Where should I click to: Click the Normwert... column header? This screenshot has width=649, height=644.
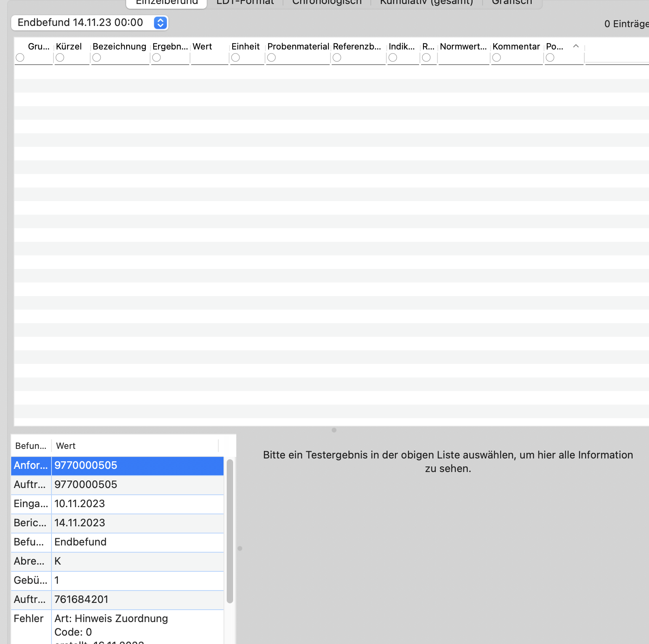[463, 46]
